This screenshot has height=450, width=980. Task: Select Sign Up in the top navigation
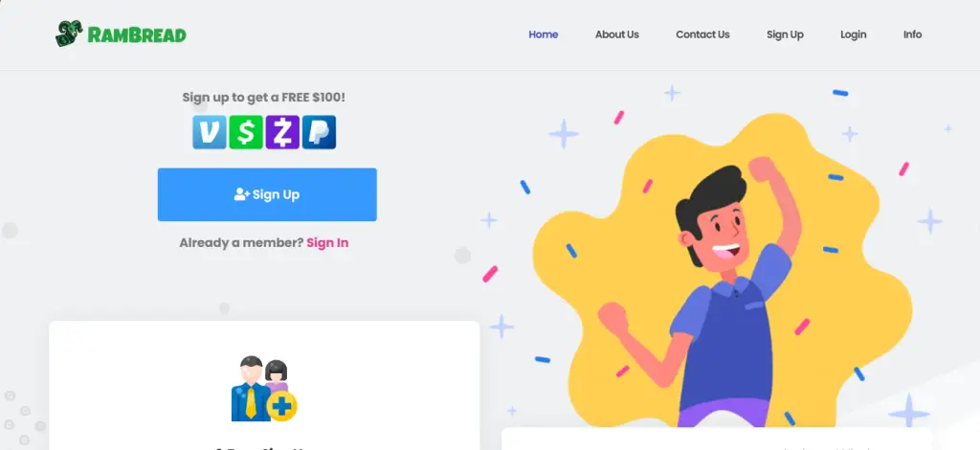click(x=785, y=34)
